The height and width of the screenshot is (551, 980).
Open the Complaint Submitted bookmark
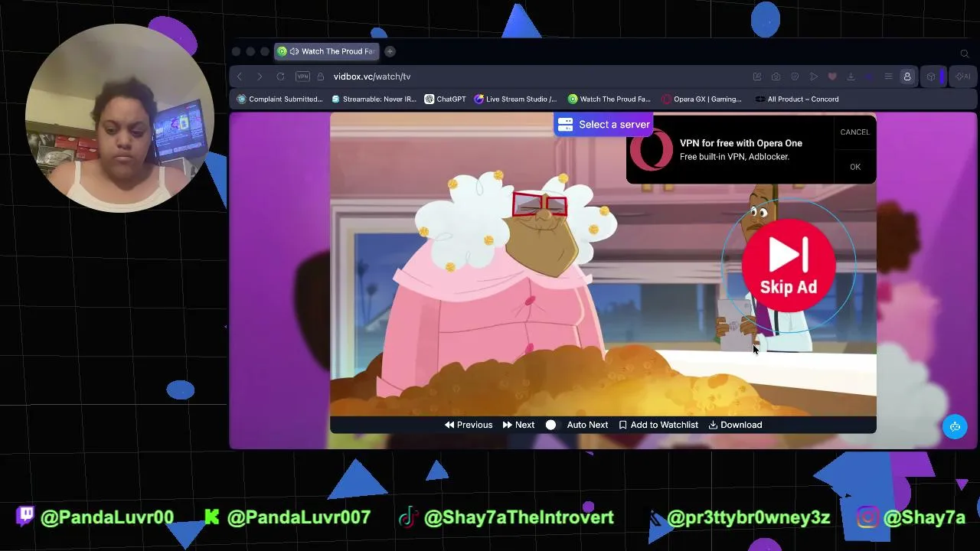coord(280,99)
